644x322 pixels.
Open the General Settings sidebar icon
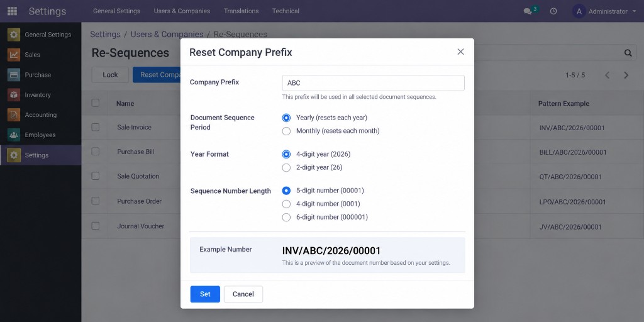14,35
